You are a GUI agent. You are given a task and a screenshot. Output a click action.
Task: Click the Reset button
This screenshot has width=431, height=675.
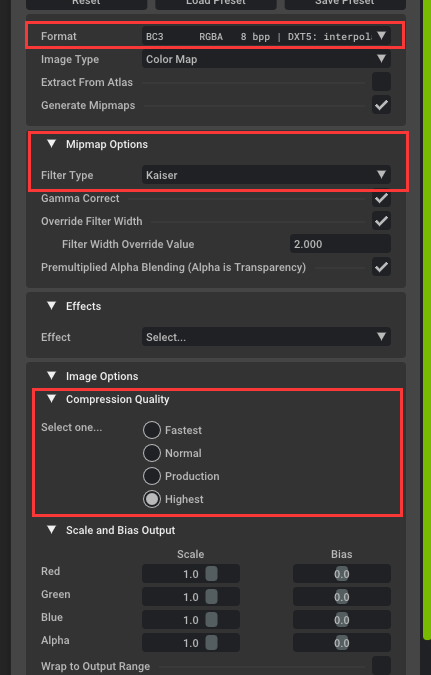click(87, 3)
